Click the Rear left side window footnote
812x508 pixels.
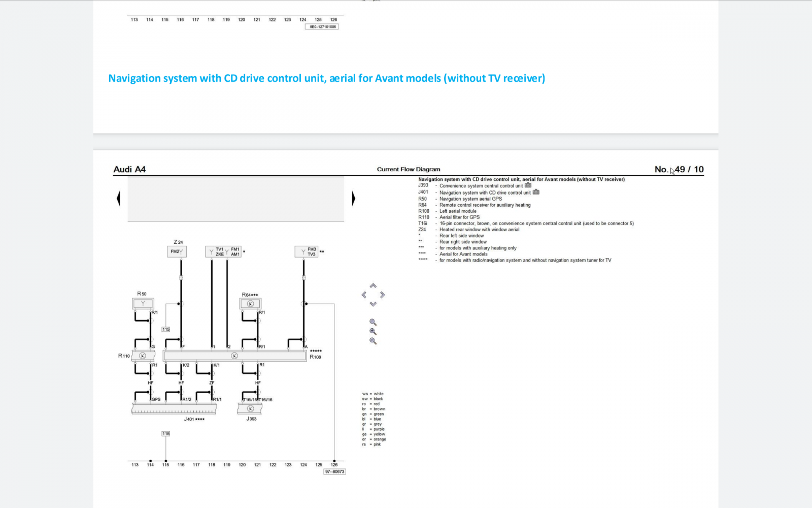click(461, 236)
